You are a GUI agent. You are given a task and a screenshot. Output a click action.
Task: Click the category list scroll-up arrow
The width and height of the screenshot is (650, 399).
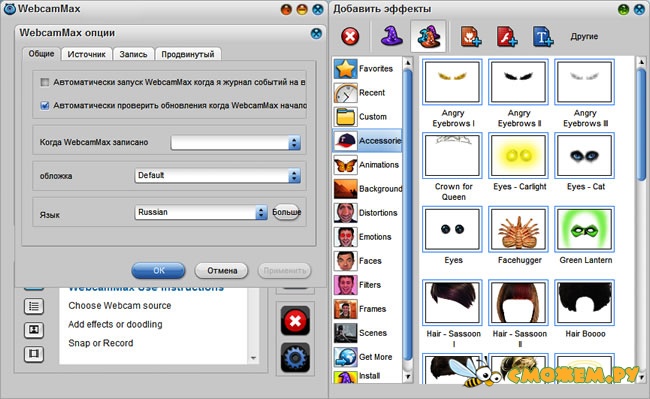(408, 63)
